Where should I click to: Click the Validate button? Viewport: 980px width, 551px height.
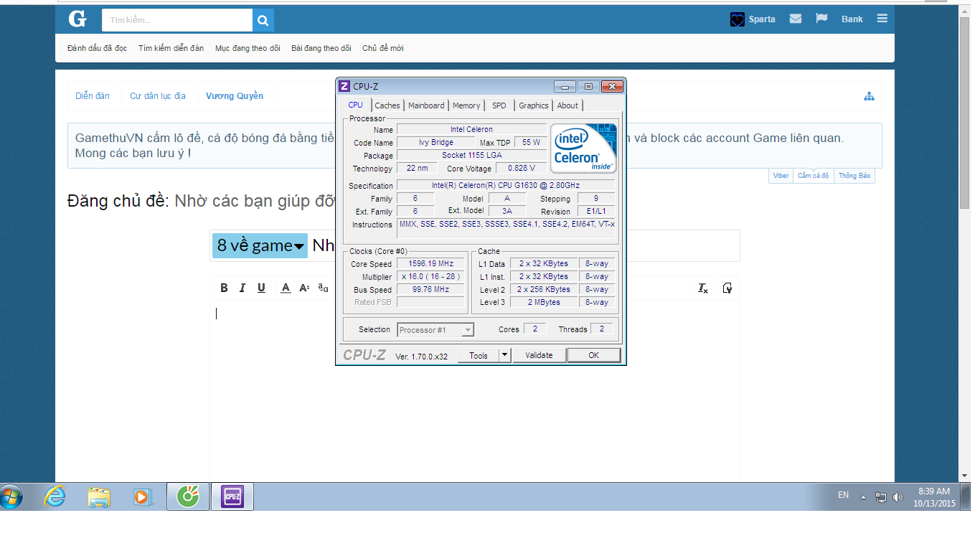click(x=539, y=355)
